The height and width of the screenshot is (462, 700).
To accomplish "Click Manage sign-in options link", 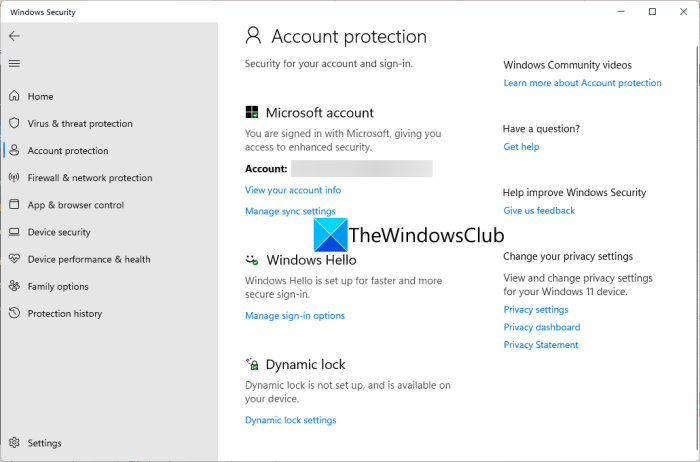I will point(295,316).
